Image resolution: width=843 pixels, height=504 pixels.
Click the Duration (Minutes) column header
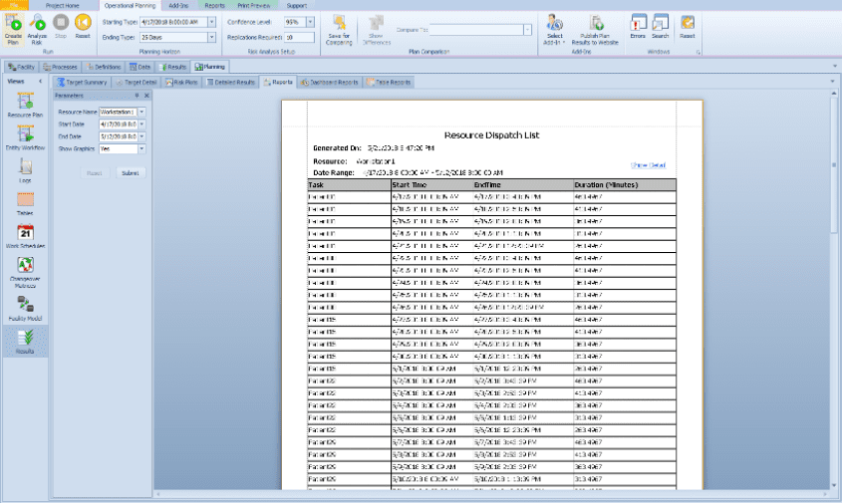[624, 185]
